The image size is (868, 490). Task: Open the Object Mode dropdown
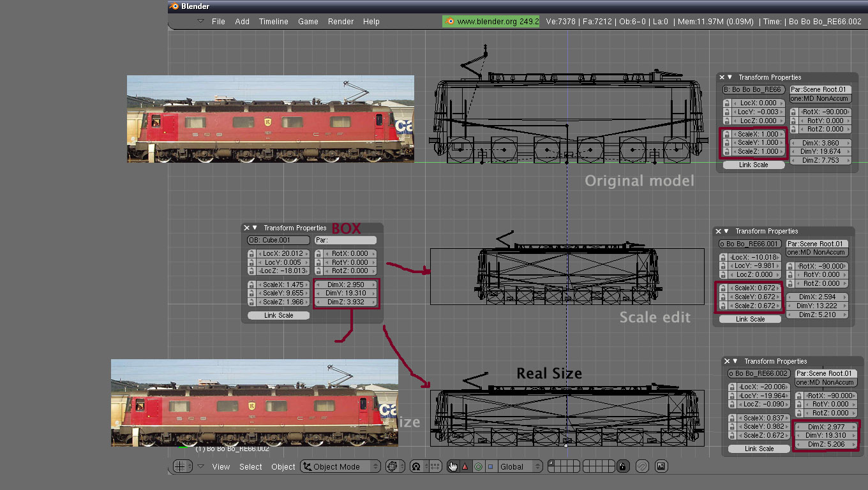pyautogui.click(x=341, y=466)
